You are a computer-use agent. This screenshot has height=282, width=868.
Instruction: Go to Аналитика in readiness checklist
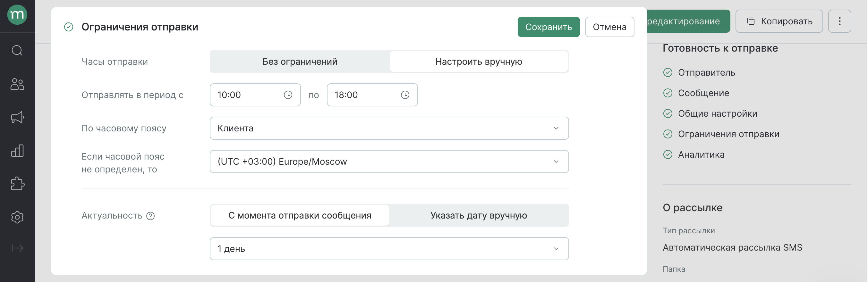click(701, 154)
